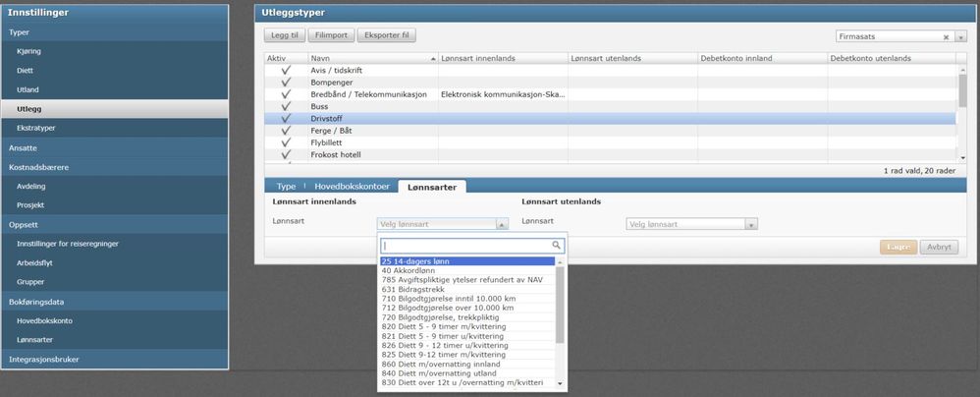Switch to the Hovedbokskontoer tab

coord(352,187)
